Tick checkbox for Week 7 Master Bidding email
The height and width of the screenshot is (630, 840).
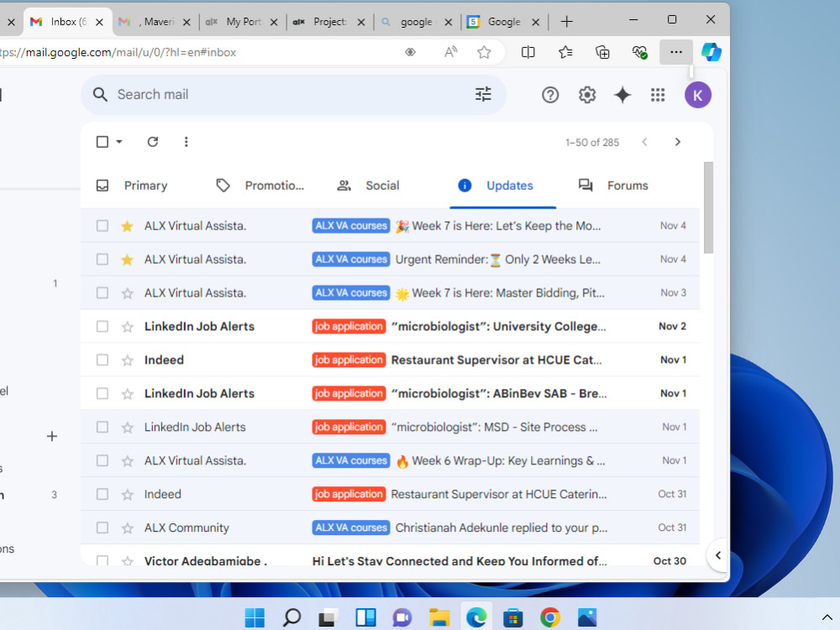[102, 292]
